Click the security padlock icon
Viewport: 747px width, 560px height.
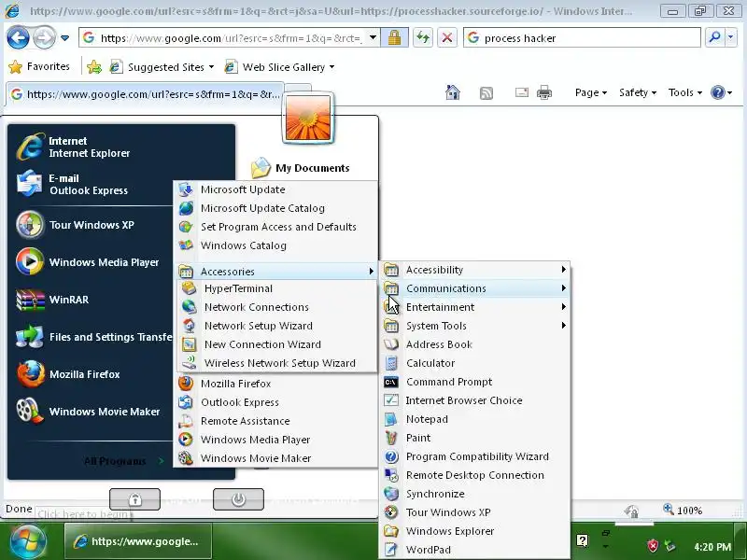[394, 37]
